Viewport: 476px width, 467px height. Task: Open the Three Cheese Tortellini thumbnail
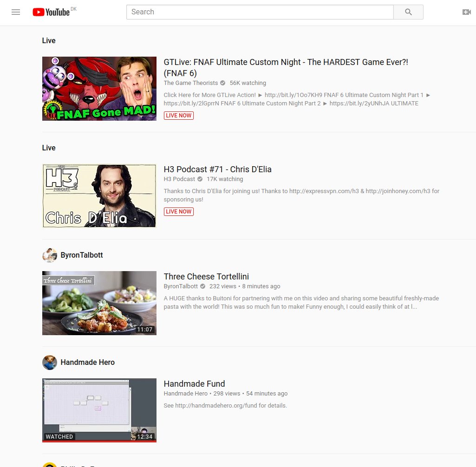coord(99,303)
